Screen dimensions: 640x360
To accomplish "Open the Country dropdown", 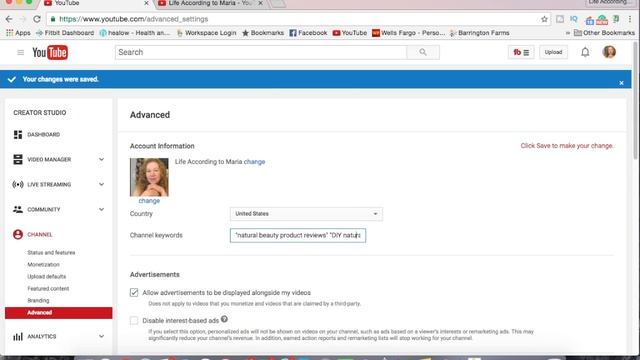I will coord(306,214).
